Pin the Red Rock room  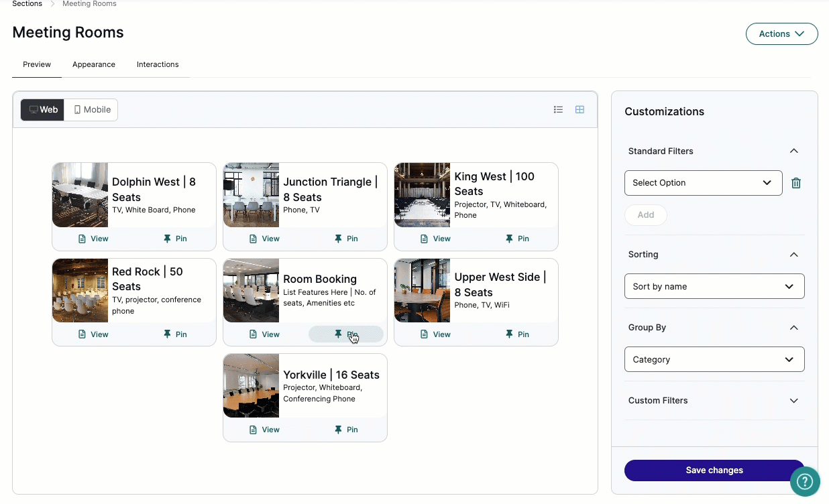tap(175, 334)
